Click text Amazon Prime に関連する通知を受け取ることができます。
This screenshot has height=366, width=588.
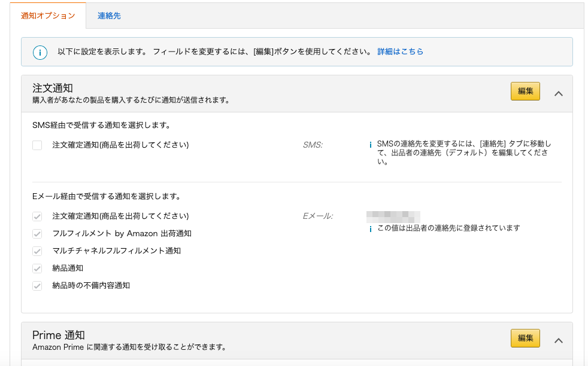(x=130, y=347)
